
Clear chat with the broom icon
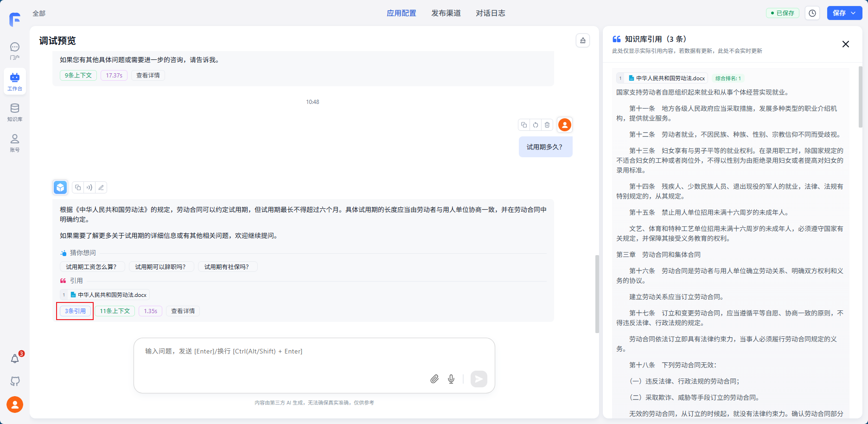(583, 41)
